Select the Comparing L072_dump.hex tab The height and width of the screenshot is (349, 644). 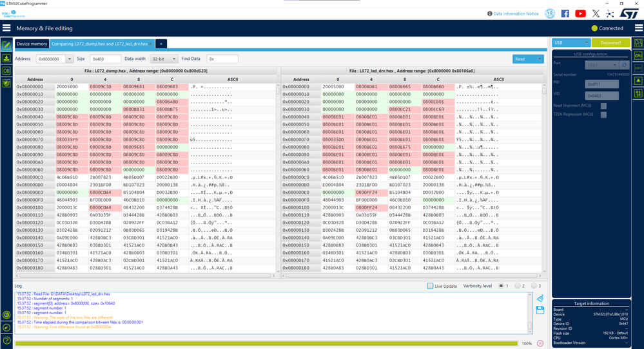[x=99, y=44]
